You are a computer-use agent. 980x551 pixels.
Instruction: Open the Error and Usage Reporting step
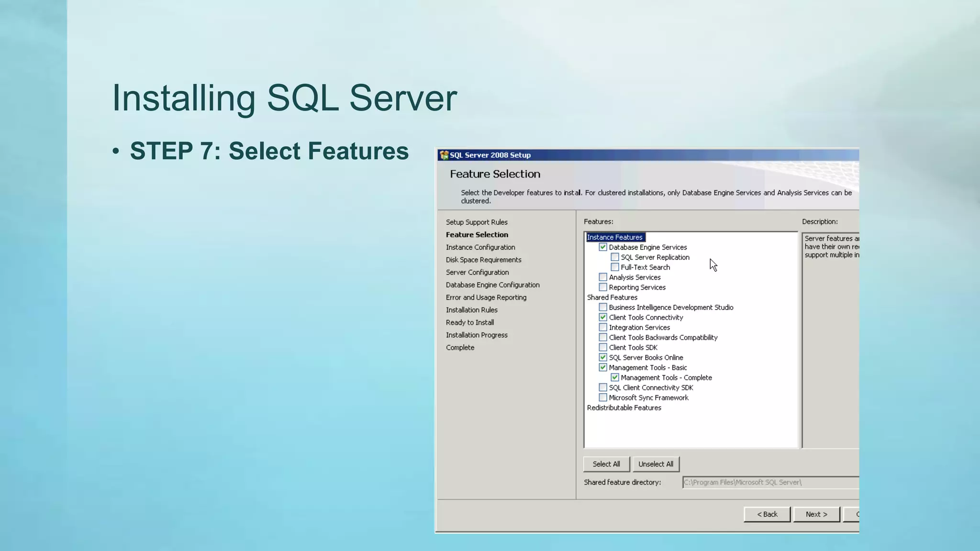pos(486,298)
